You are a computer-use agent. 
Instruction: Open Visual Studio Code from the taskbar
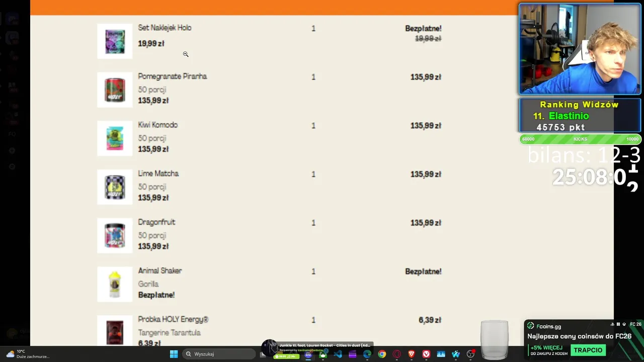338,354
